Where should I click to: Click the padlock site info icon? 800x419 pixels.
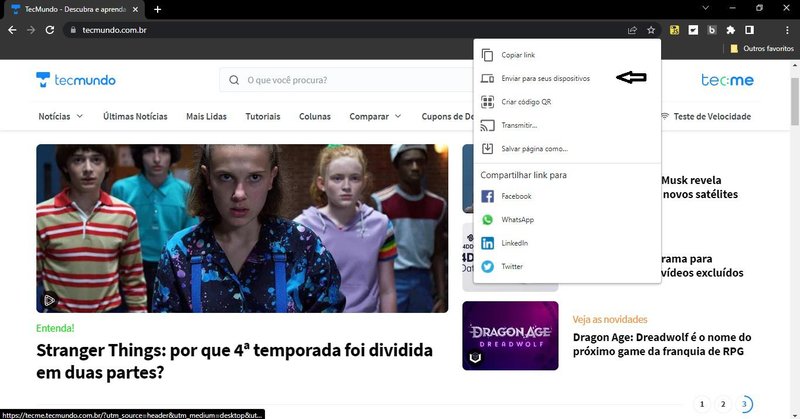click(73, 30)
